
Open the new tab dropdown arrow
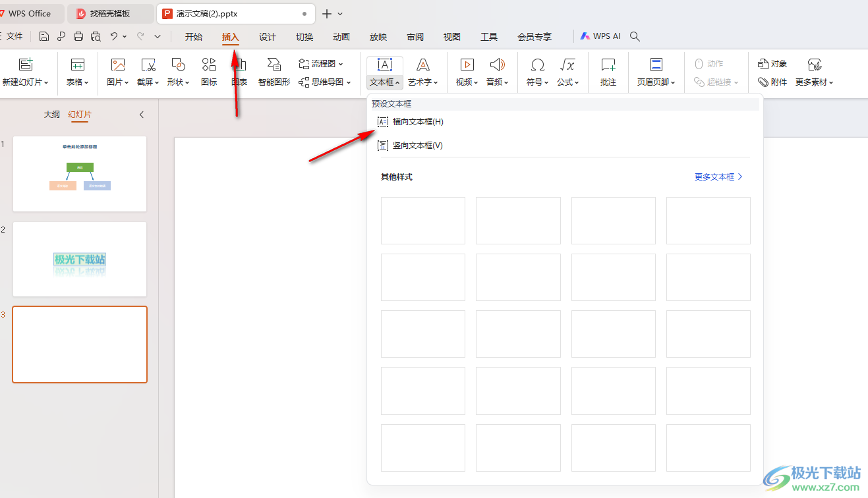click(x=340, y=14)
